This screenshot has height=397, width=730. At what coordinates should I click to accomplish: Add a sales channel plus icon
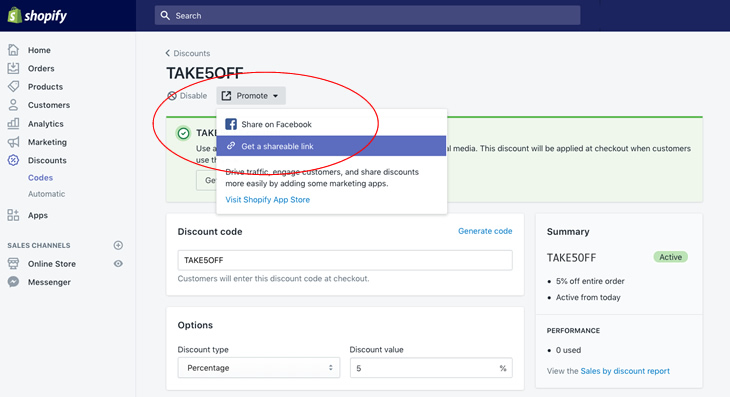point(118,245)
